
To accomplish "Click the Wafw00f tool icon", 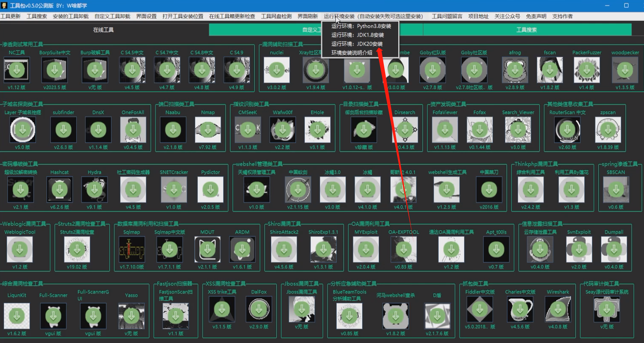I will (282, 130).
